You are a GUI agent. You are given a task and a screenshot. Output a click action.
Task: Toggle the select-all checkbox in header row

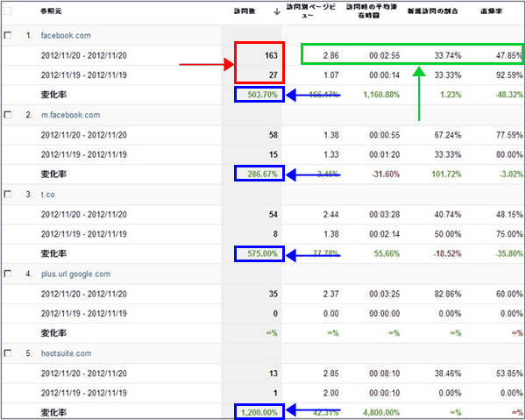pos(7,11)
